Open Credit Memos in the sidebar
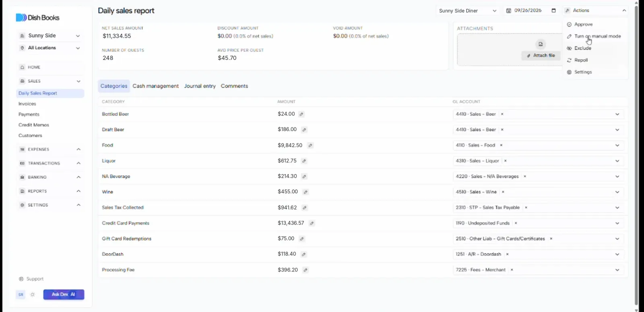 click(x=33, y=125)
